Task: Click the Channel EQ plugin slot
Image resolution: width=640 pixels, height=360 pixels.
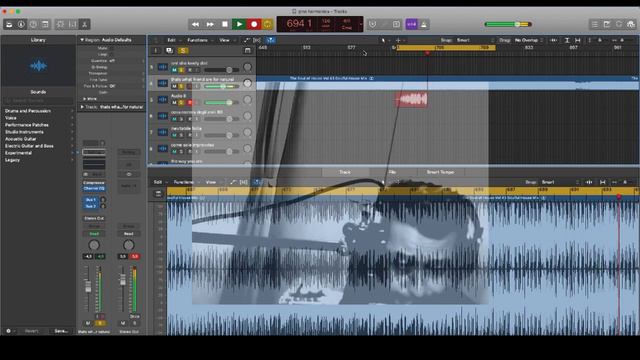Action: pos(94,189)
